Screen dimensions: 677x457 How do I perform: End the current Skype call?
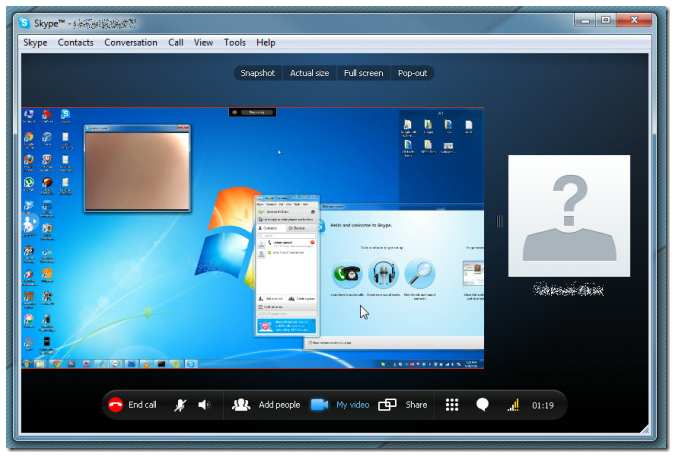point(132,405)
